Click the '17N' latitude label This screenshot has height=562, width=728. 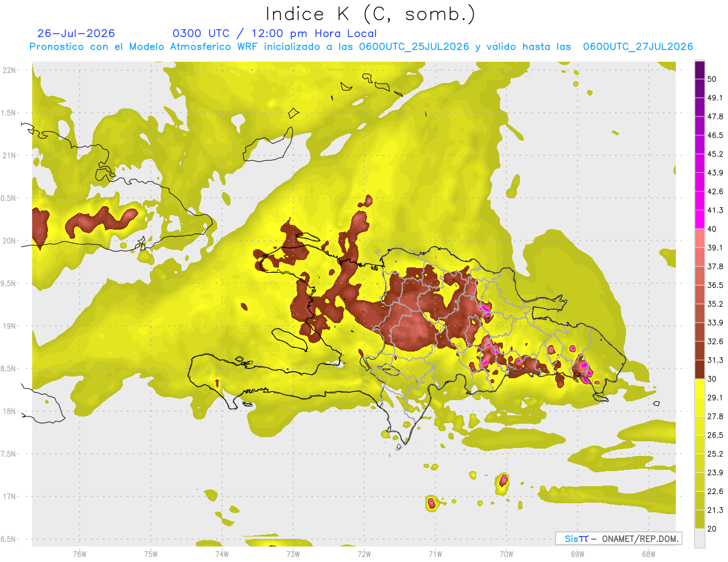pyautogui.click(x=10, y=497)
